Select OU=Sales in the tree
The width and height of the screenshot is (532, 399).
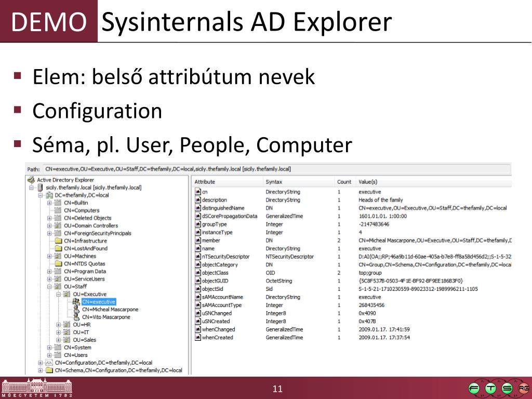pos(85,340)
